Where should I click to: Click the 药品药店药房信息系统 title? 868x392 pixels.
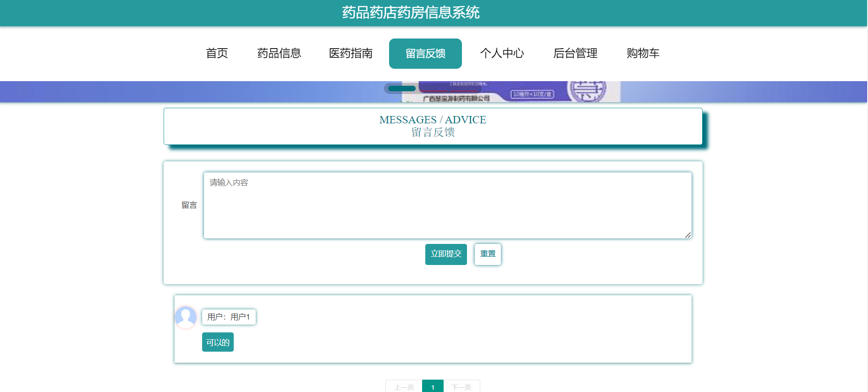coord(411,12)
